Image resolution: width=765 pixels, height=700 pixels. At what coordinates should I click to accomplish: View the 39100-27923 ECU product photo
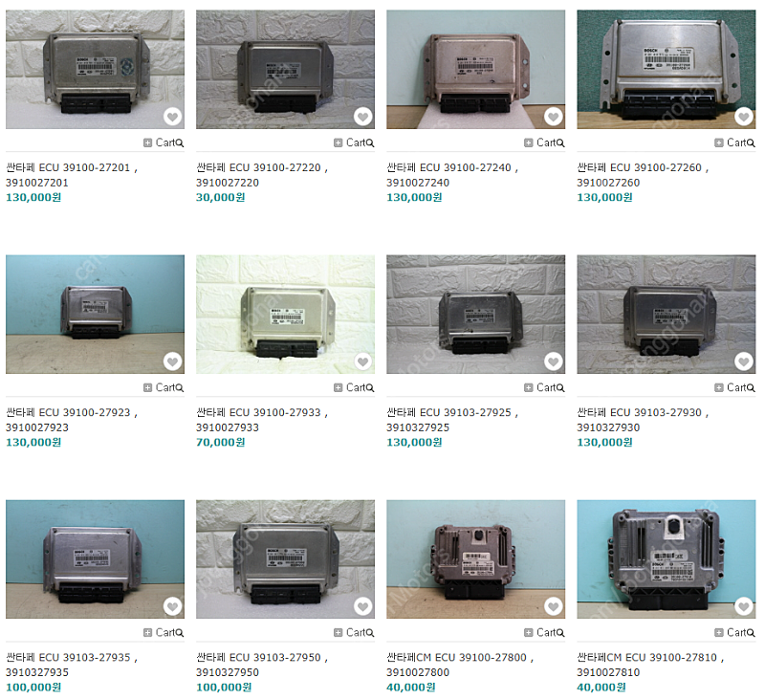pos(95,315)
